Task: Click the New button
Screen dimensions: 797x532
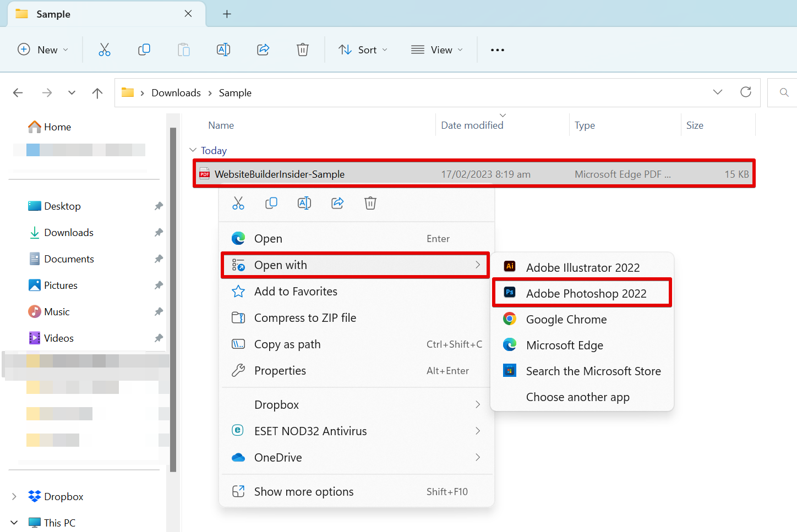Action: (43, 50)
